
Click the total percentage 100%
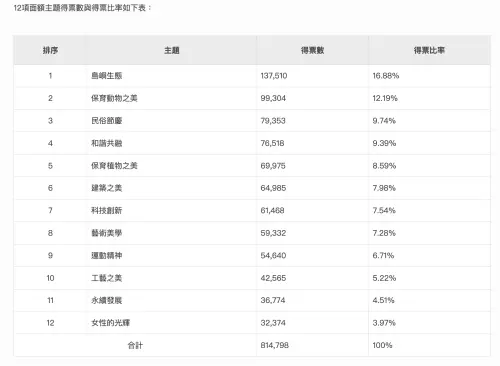[382, 345]
